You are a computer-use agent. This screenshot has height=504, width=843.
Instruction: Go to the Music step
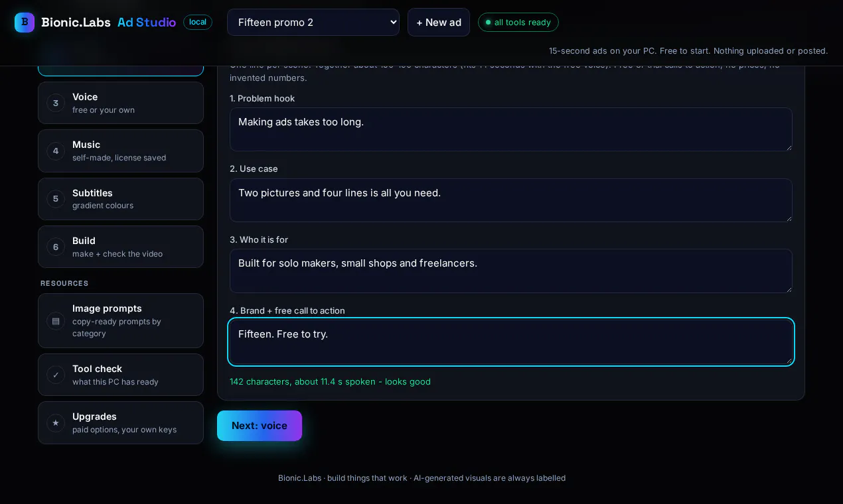click(121, 151)
